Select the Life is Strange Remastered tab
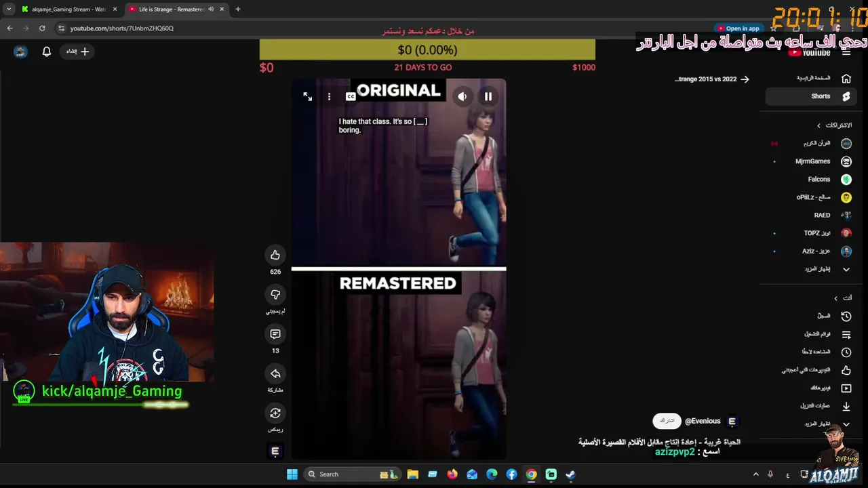The height and width of the screenshot is (488, 868). tap(171, 9)
